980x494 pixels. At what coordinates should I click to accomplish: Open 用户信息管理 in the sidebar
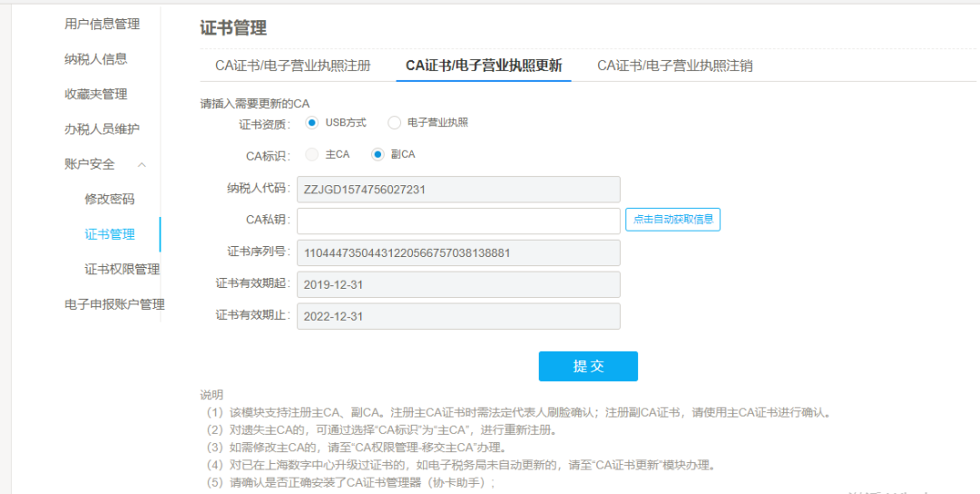102,25
